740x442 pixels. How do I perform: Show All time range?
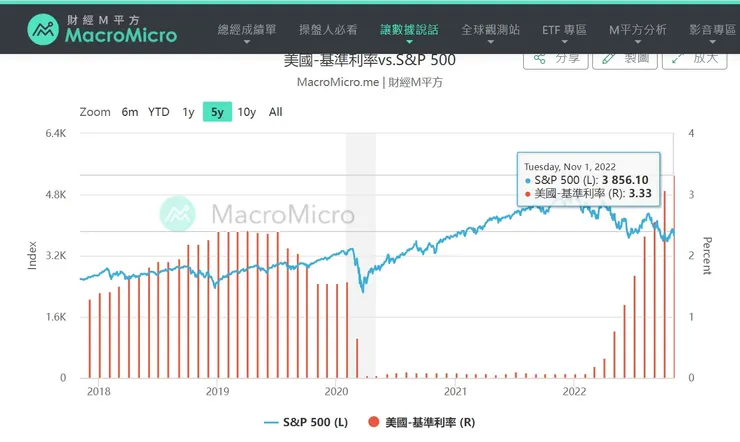(x=276, y=112)
